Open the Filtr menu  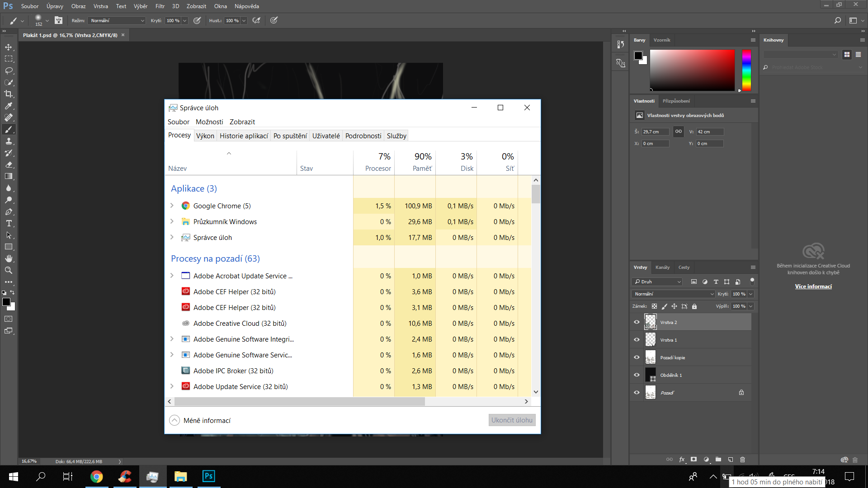(x=160, y=6)
